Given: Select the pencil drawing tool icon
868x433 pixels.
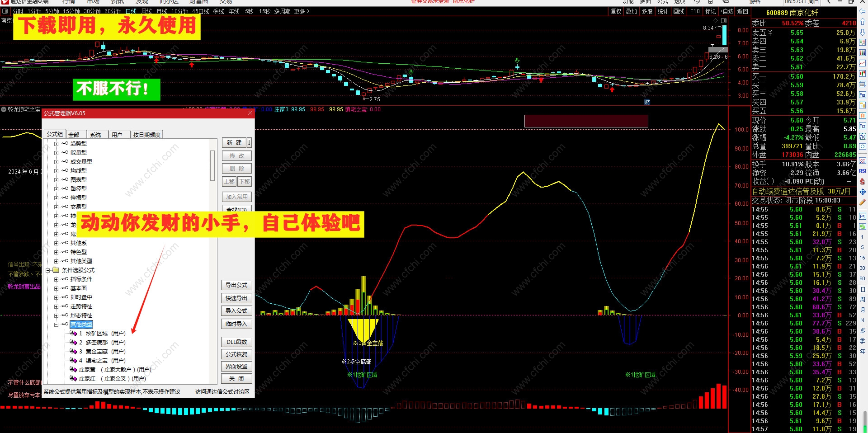Looking at the screenshot, I should [x=863, y=202].
